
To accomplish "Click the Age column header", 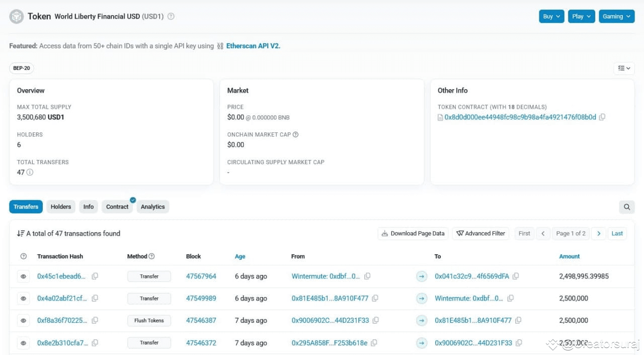I will [240, 256].
